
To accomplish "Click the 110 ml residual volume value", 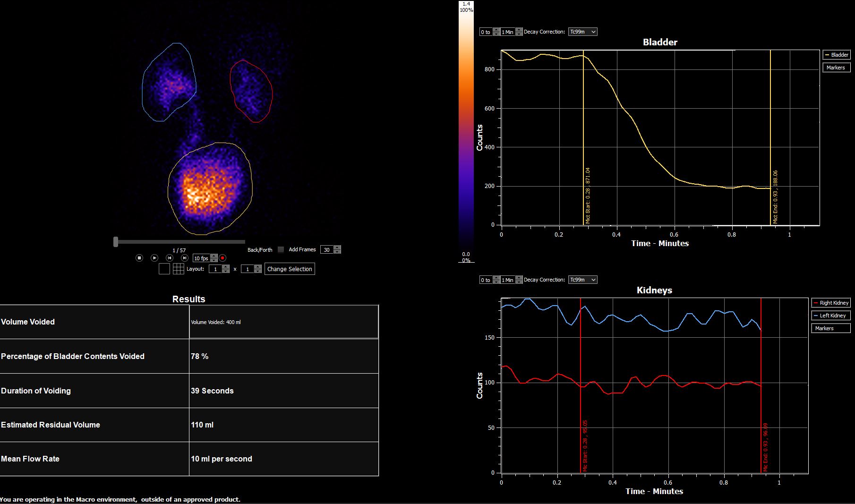I will coord(202,425).
